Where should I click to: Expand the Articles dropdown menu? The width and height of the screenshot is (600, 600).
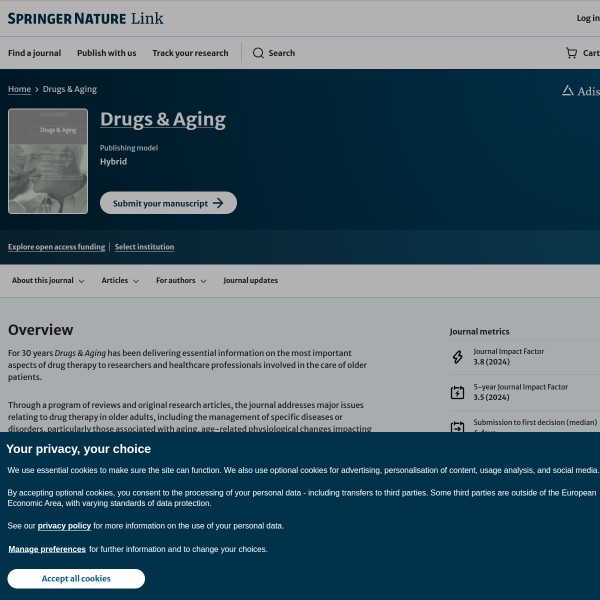(120, 281)
